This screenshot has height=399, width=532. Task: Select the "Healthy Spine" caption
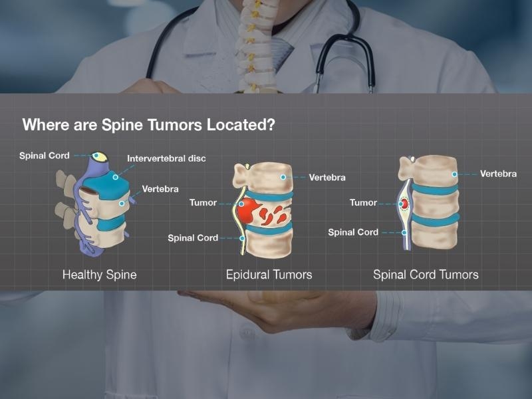point(99,275)
